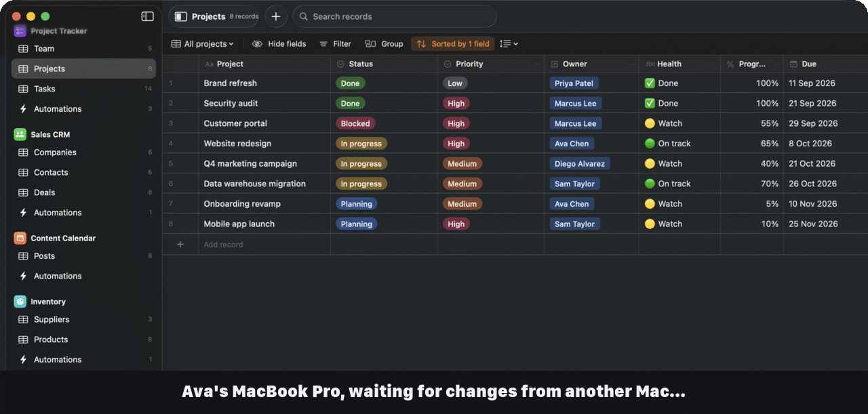Open the All projects view dropdown
The width and height of the screenshot is (868, 414).
202,43
